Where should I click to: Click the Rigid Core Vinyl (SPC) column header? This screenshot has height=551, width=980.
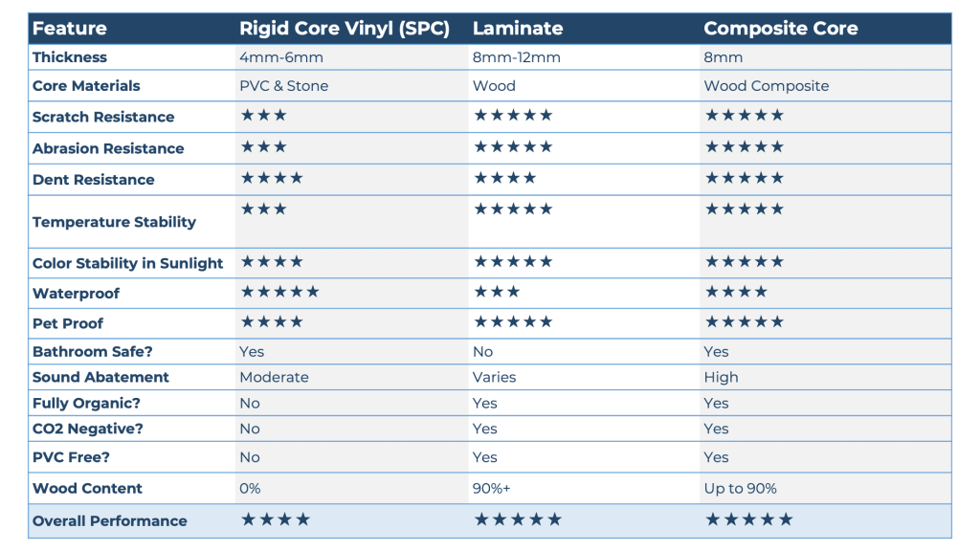coord(345,29)
